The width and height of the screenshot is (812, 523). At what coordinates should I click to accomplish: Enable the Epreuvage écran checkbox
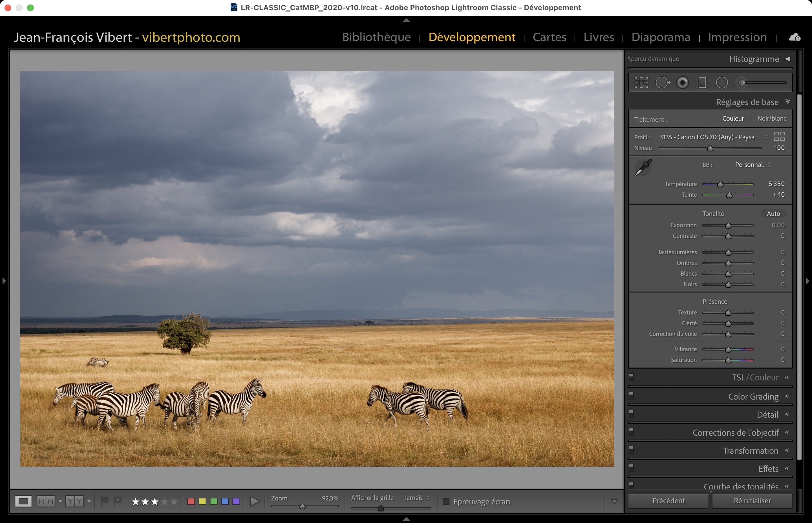point(446,502)
